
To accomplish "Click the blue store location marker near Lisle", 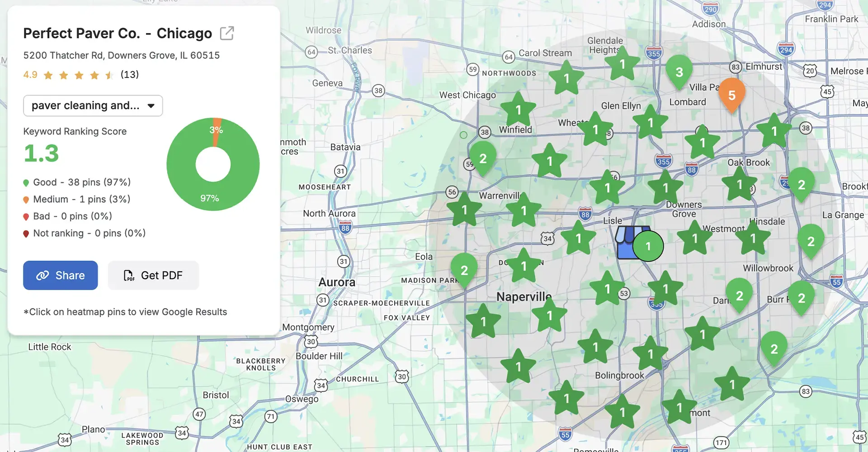I will pos(626,243).
